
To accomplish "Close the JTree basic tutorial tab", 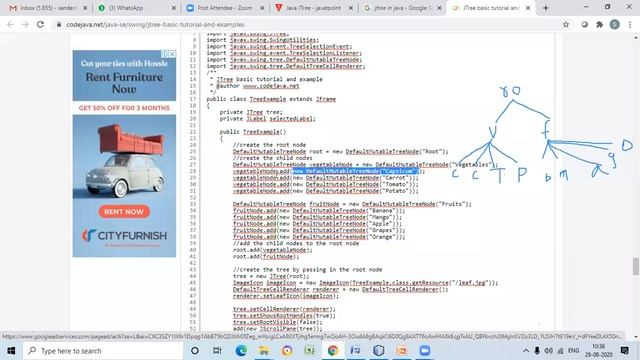I will tap(528, 8).
